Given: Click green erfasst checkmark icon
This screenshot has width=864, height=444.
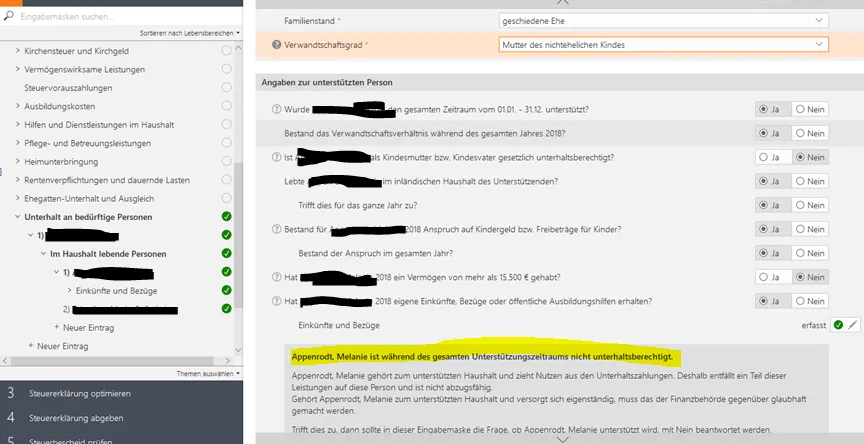Looking at the screenshot, I should (838, 325).
